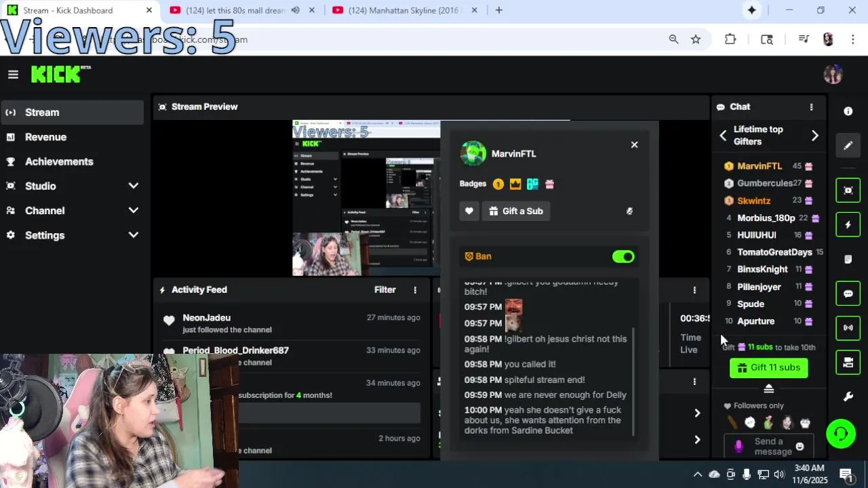Viewport: 868px width, 488px height.
Task: Open Chrome three-dot menu
Action: 852,39
